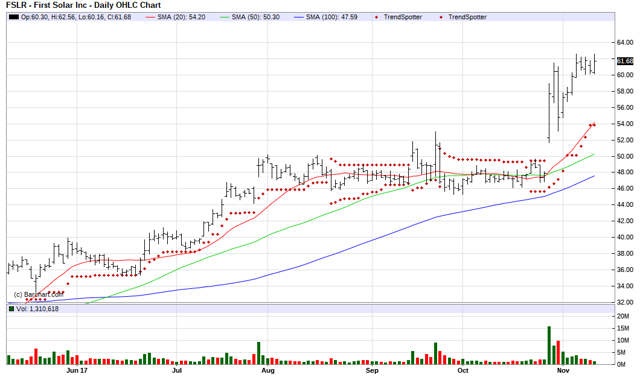Click the SMA (20) red legend line
The image size is (640, 389).
151,17
